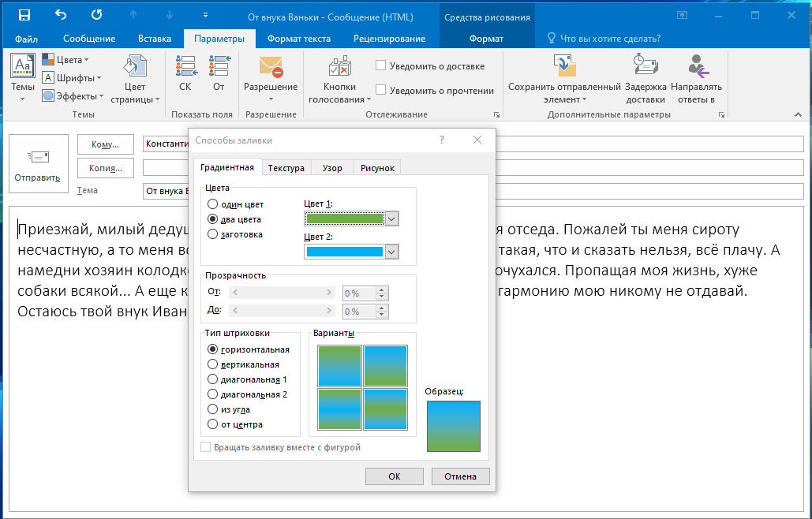Select диагональная 1 shading style
This screenshot has width=812, height=519.
pos(212,379)
